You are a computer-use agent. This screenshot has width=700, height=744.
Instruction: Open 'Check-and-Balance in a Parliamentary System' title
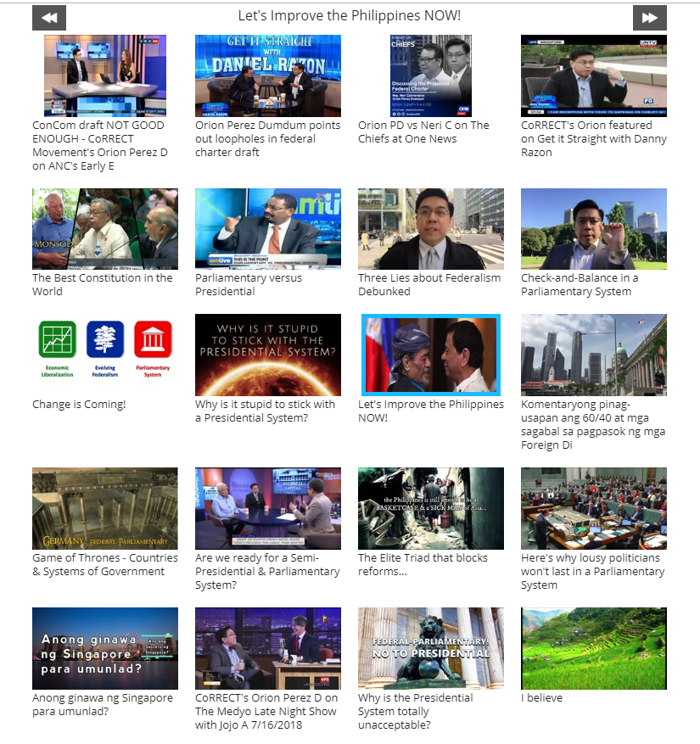580,284
